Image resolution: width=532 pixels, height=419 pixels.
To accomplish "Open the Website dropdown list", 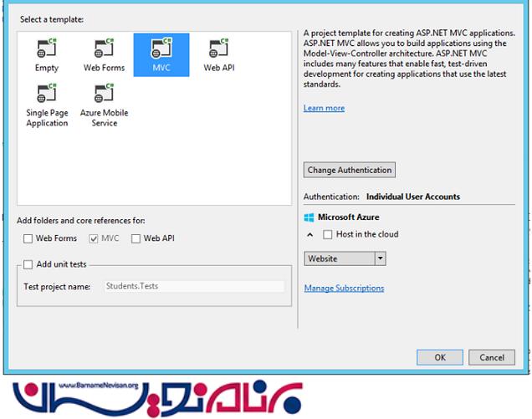I will tap(345, 258).
